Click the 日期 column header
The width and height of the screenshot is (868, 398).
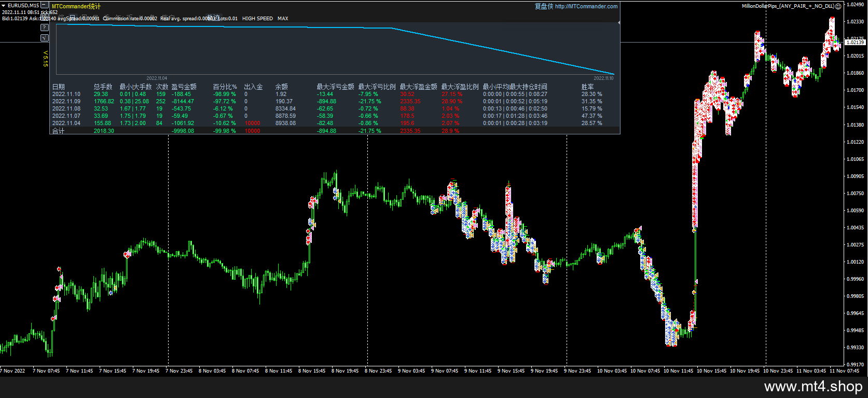[x=59, y=87]
